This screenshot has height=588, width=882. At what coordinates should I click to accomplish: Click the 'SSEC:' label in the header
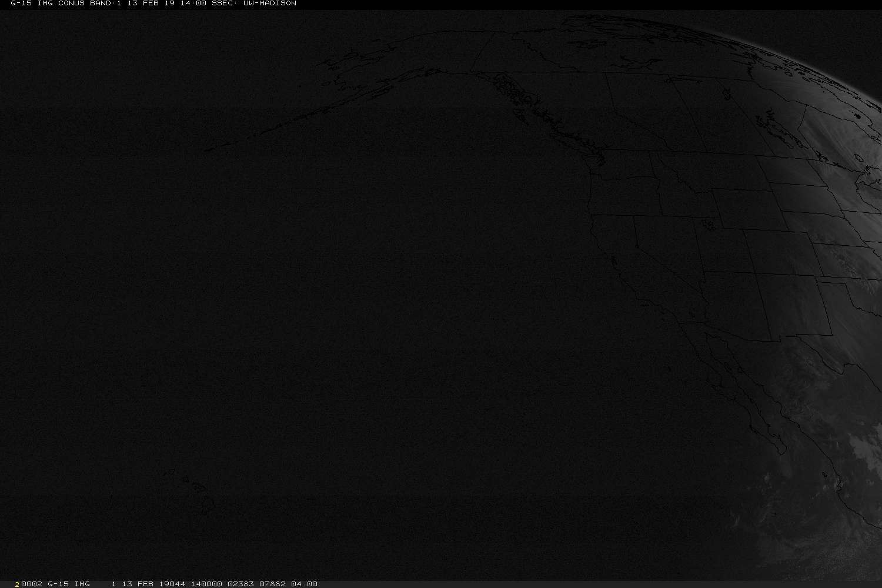tap(225, 4)
